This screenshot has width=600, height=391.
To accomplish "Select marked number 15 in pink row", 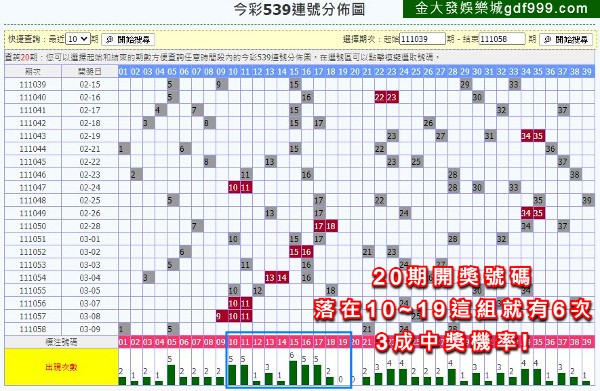I will pos(294,342).
